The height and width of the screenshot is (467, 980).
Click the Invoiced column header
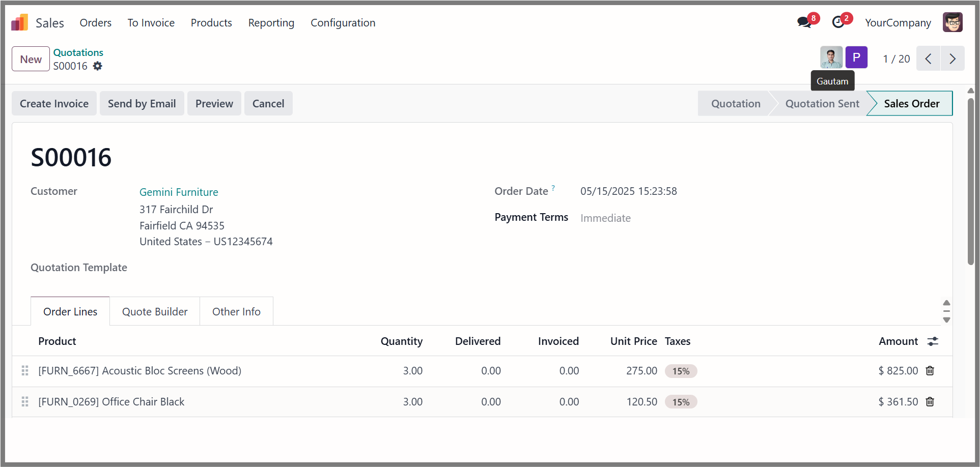pyautogui.click(x=558, y=341)
